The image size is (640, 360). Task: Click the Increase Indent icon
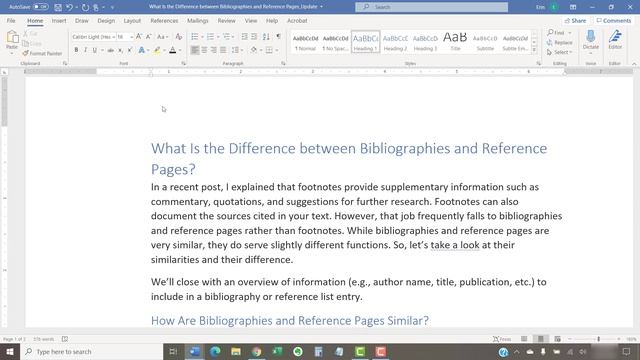tap(254, 37)
